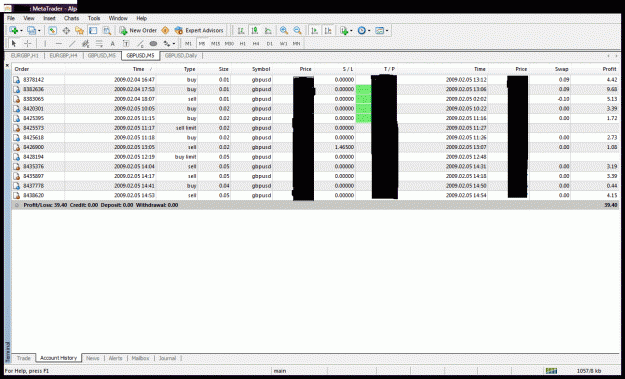Click the Expert Advisors button

click(199, 30)
